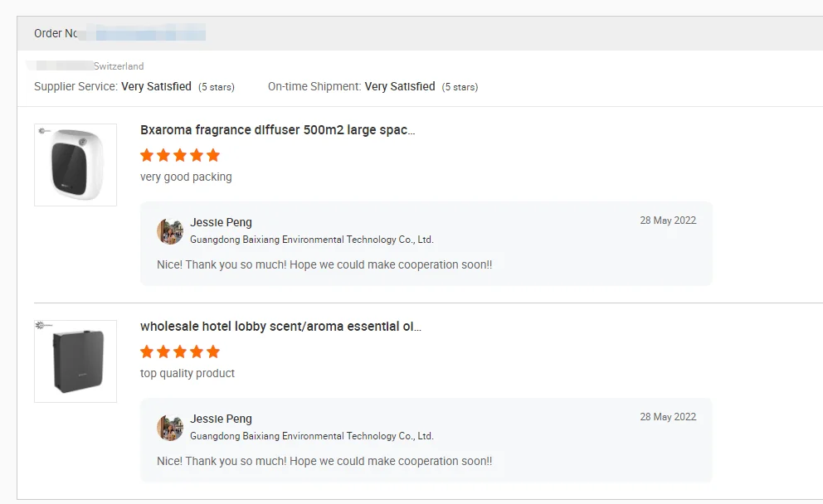823x504 pixels.
Task: Click the white Bxaroma diffuser product thumbnail
Action: point(75,165)
